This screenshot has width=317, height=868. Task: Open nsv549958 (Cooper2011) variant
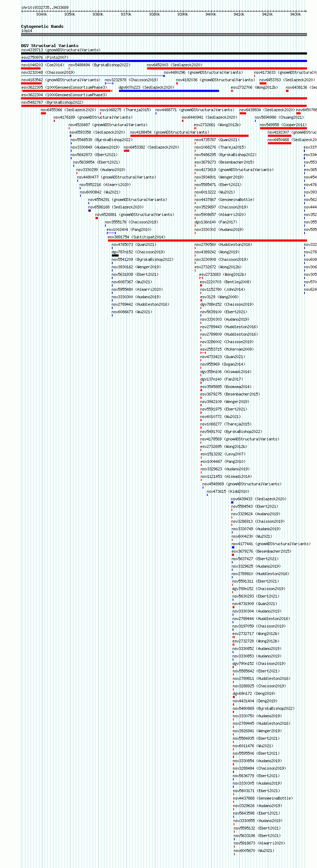(x=283, y=125)
